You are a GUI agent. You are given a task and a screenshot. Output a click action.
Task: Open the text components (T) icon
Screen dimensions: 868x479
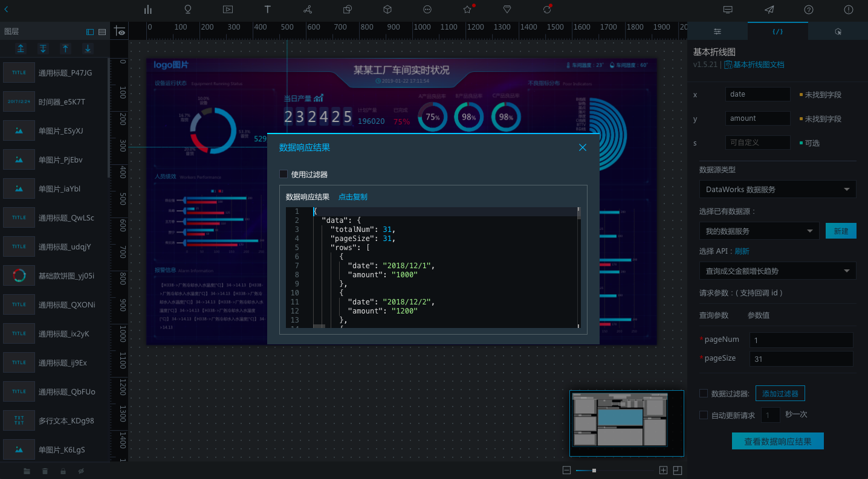(268, 10)
